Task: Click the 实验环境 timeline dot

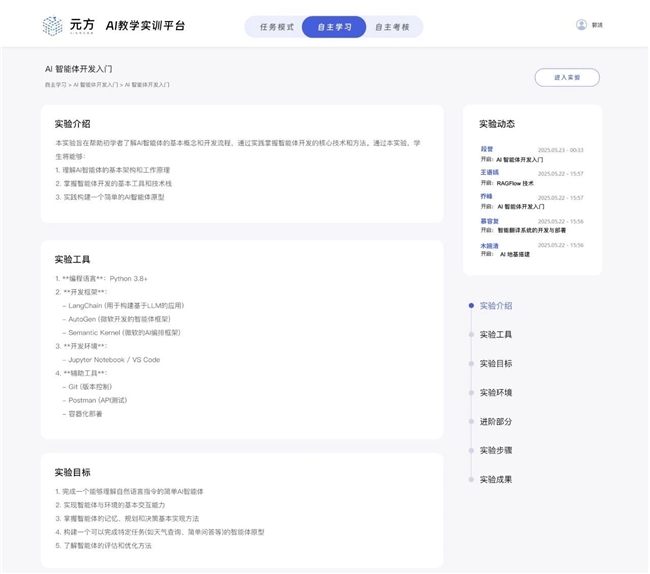Action: pos(471,393)
